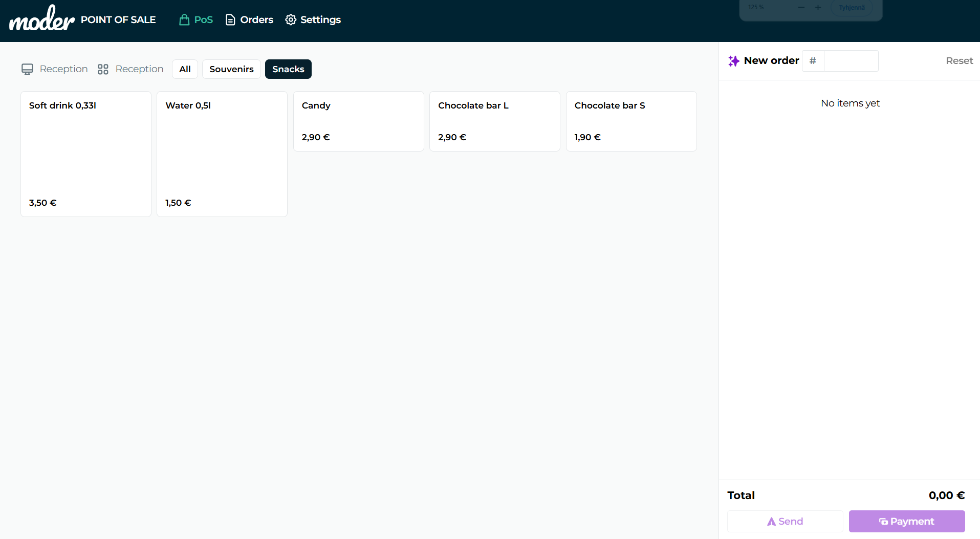The width and height of the screenshot is (980, 539).
Task: Click the four-squares grid icon beside Reception
Action: tap(103, 69)
